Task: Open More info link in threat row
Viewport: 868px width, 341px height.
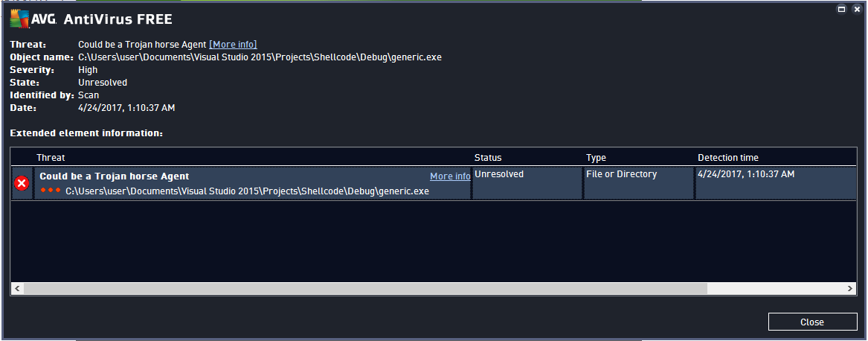Action: tap(450, 176)
